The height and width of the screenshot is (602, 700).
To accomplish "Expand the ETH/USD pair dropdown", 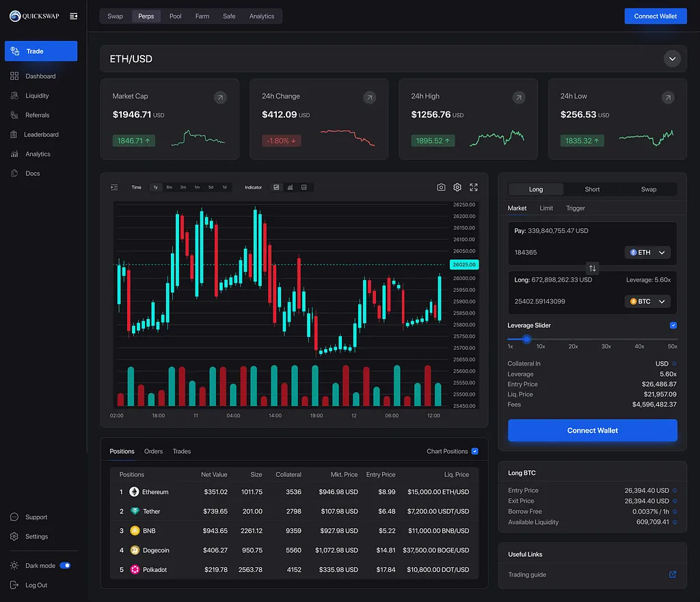I will pos(672,59).
